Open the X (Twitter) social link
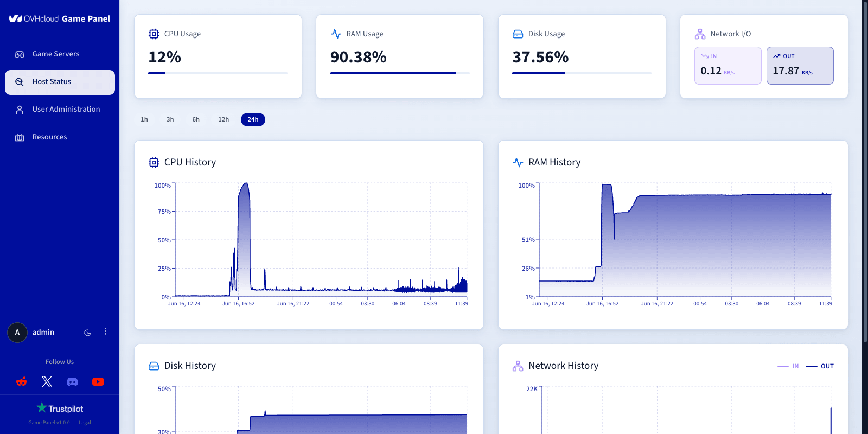This screenshot has height=434, width=868. point(47,382)
